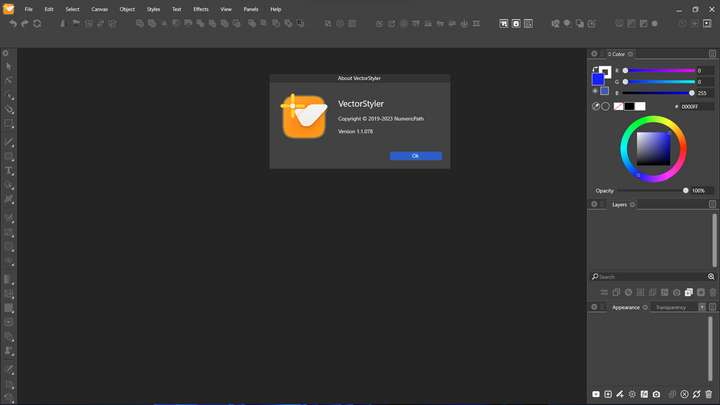The image size is (720, 405).
Task: Click the Redo arrow in the toolbar
Action: tap(25, 23)
